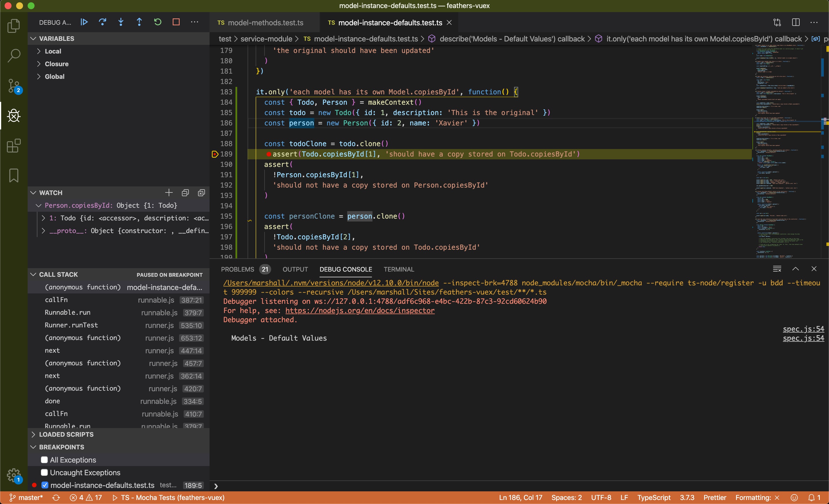Viewport: 829px width, 504px height.
Task: Open Source Control view in activity bar
Action: pos(14,86)
